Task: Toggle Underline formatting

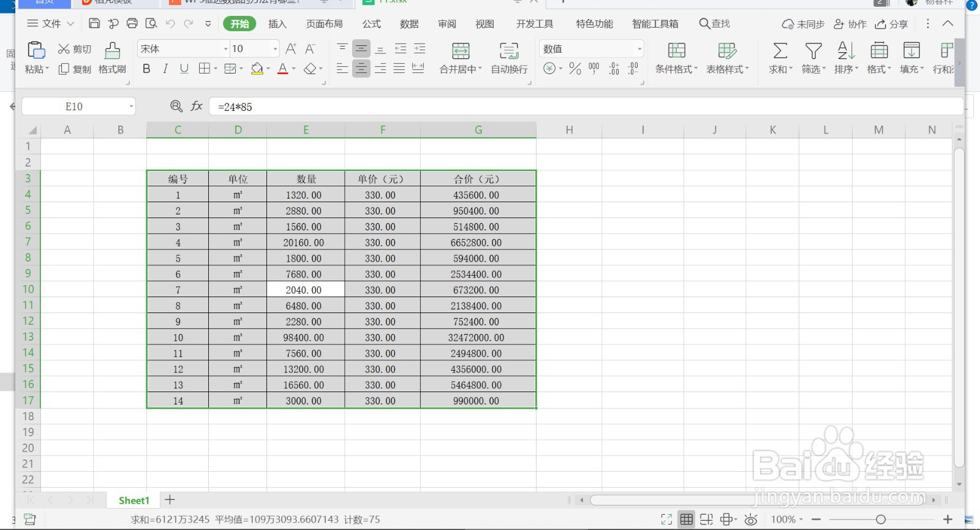Action: pyautogui.click(x=184, y=69)
